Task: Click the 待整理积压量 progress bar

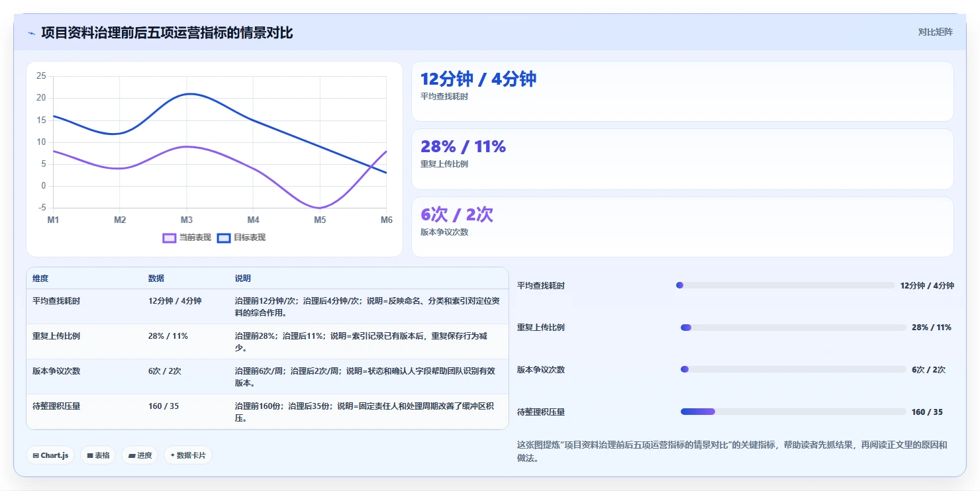Action: click(x=793, y=412)
